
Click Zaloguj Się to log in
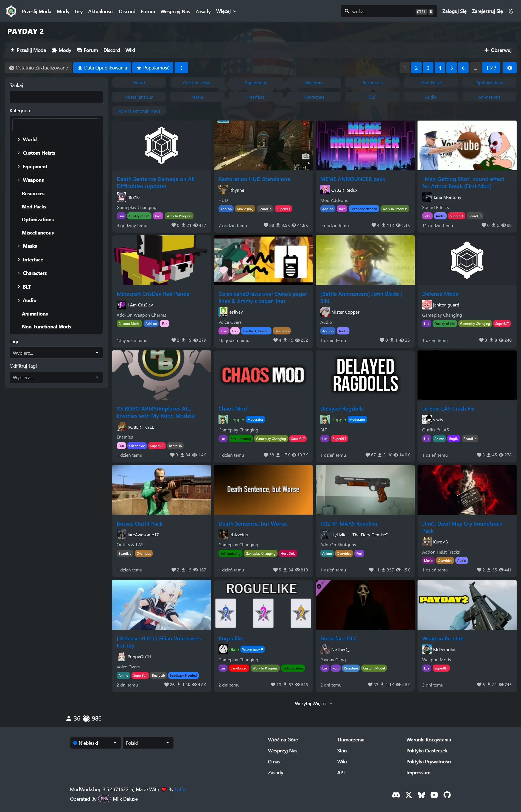(x=454, y=11)
